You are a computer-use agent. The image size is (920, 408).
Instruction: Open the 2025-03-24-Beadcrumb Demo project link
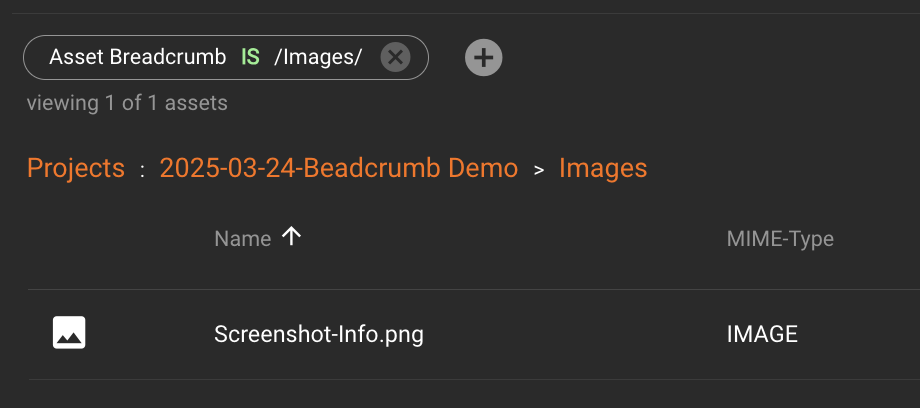[339, 168]
